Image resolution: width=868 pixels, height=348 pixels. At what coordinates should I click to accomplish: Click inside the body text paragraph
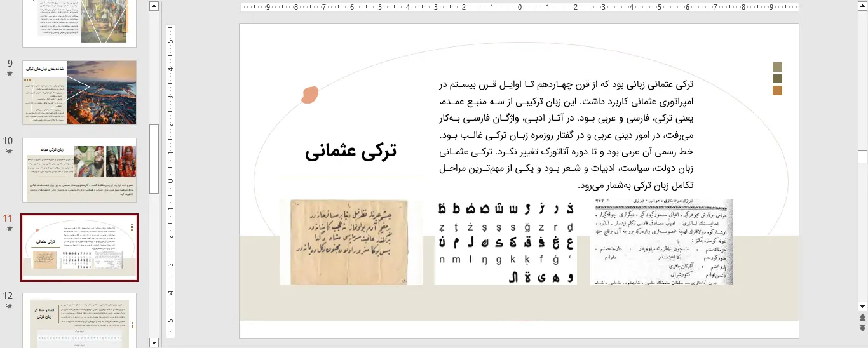tap(566, 135)
